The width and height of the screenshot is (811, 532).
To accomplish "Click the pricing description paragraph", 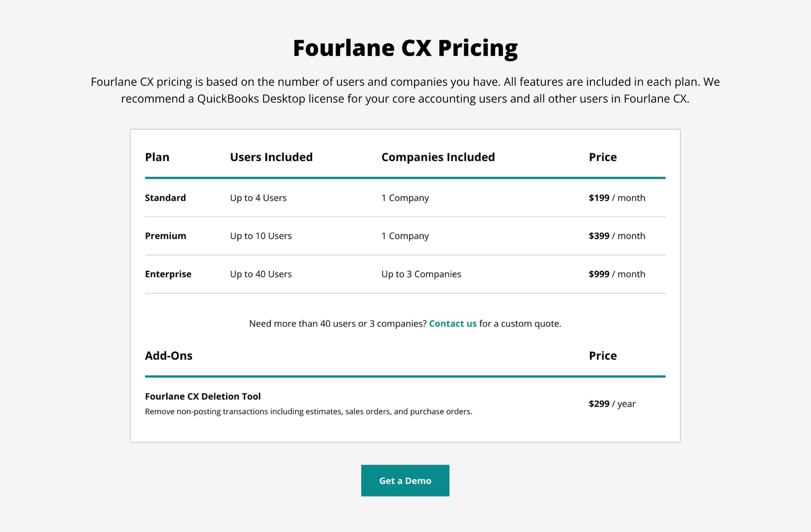I will pyautogui.click(x=405, y=90).
